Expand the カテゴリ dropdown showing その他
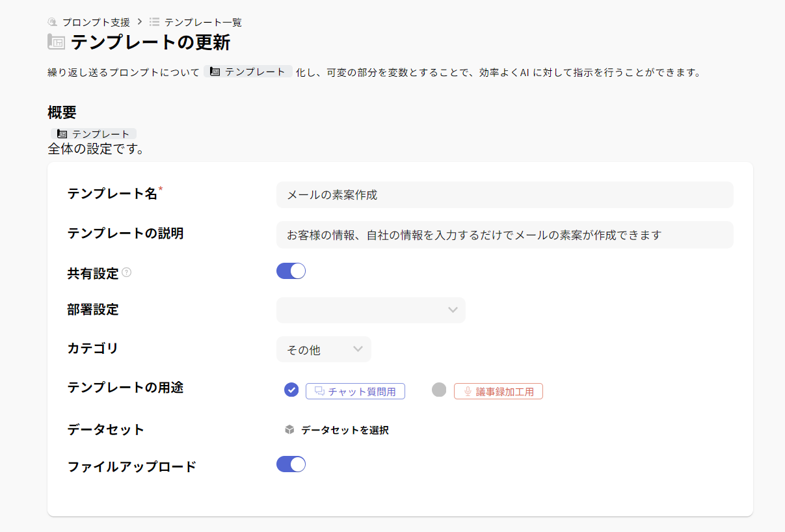 coord(323,349)
